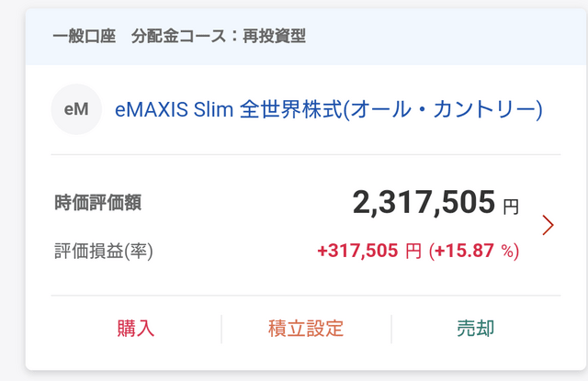Screen dimensions: 588x381
Task: Click the +317,505 円 profit figure
Action: tap(369, 251)
